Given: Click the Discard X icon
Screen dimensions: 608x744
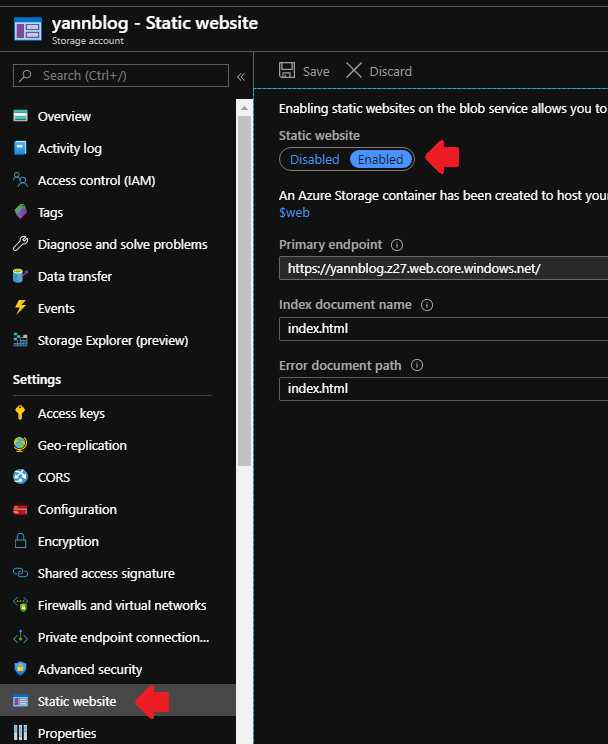Looking at the screenshot, I should click(353, 71).
